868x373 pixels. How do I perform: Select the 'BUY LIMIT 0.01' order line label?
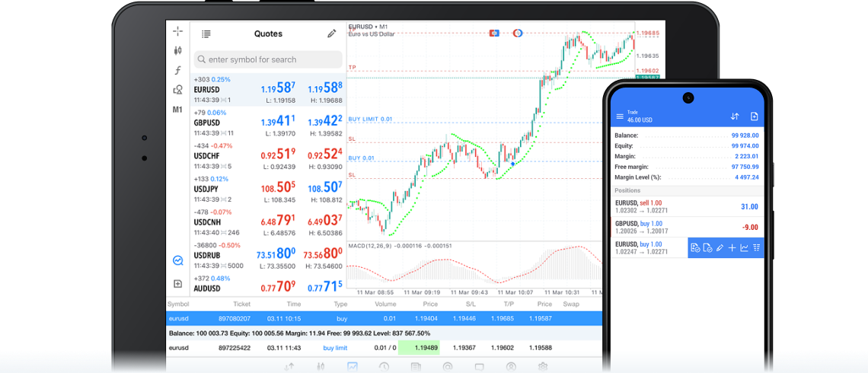pyautogui.click(x=370, y=119)
